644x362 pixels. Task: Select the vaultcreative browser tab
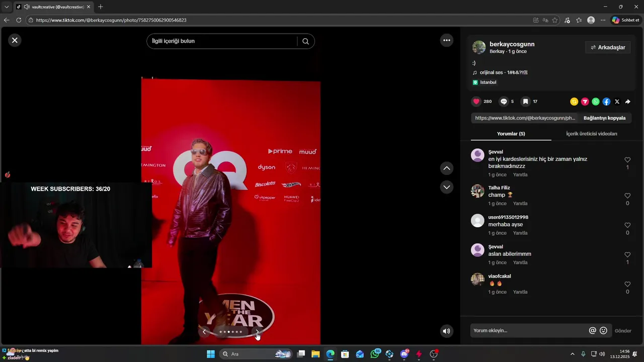point(53,7)
